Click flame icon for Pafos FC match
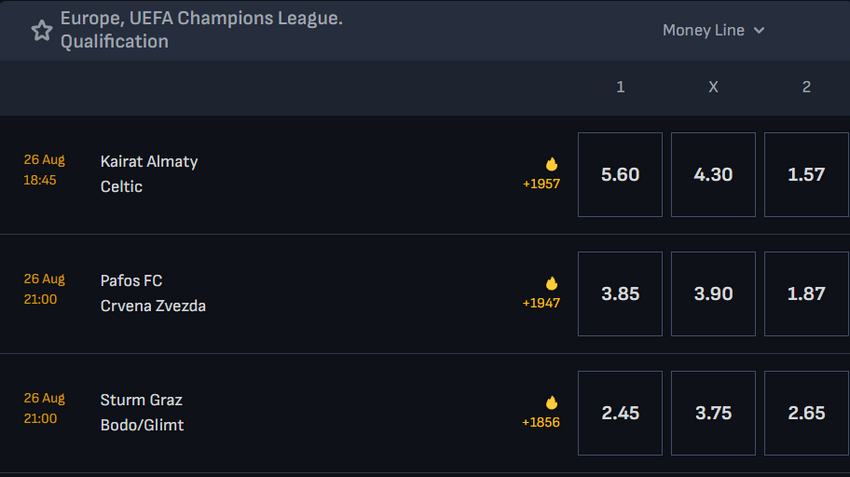 [x=551, y=283]
